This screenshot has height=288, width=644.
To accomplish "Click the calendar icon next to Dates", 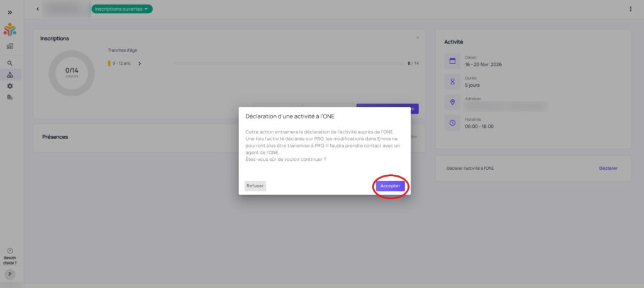I will pos(452,61).
